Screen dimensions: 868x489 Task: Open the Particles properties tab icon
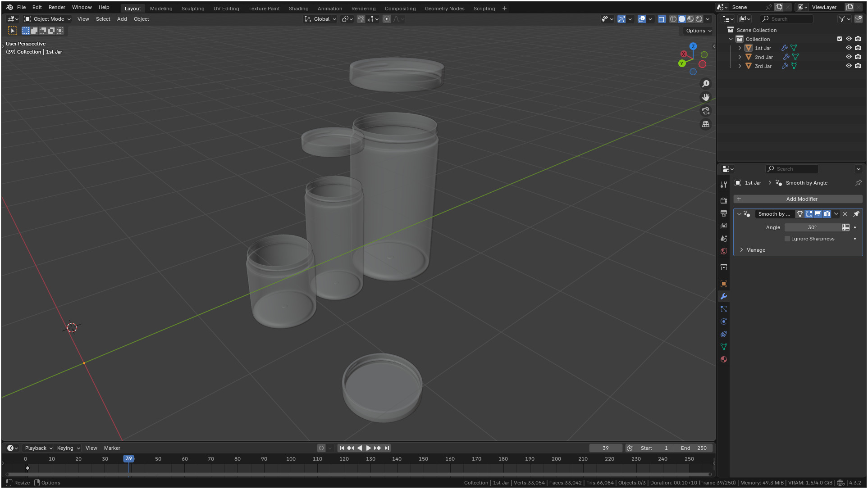(x=724, y=309)
